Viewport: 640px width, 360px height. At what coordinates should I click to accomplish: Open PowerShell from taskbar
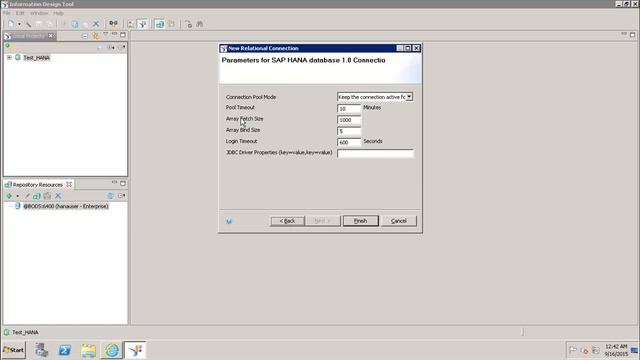coord(64,350)
